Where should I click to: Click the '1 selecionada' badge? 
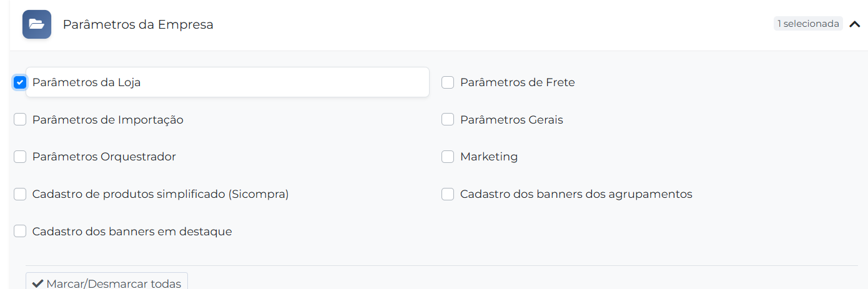coord(808,24)
